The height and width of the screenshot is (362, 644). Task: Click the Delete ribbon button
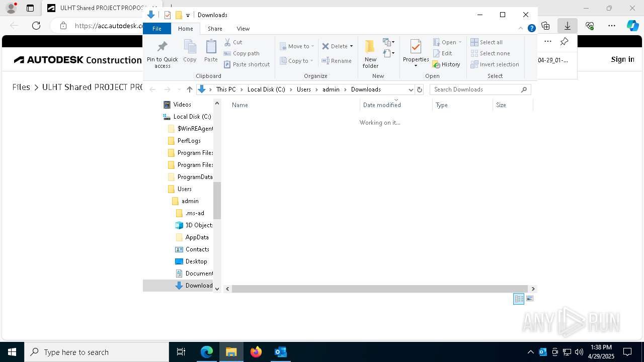point(335,46)
